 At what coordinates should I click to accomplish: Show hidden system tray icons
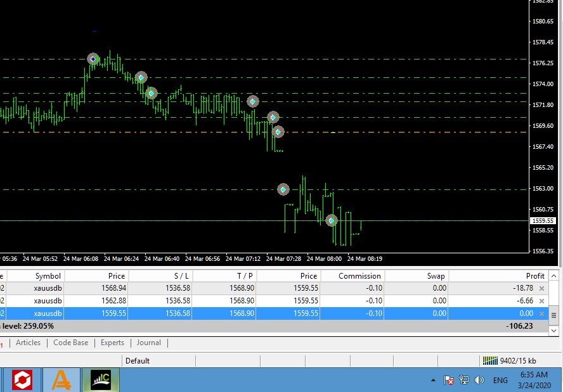[433, 380]
